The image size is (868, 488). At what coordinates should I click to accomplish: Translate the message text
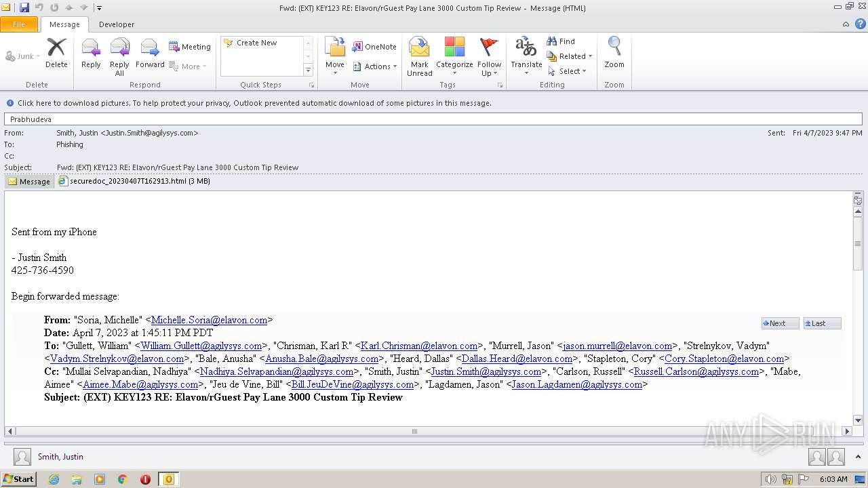pos(526,56)
